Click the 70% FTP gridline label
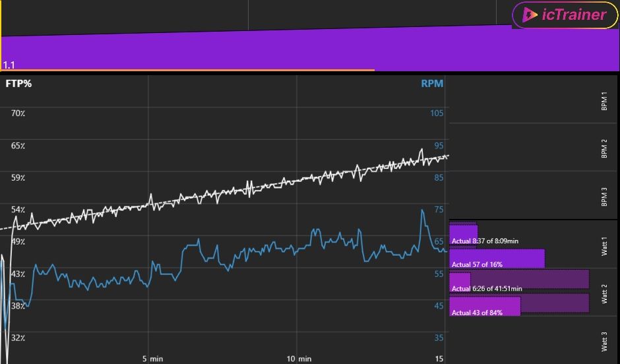Screen dimensions: 620x364 pyautogui.click(x=18, y=113)
